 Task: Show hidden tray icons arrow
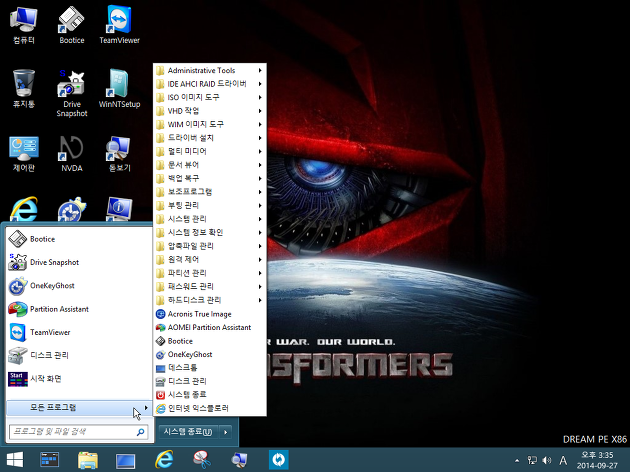pos(517,461)
